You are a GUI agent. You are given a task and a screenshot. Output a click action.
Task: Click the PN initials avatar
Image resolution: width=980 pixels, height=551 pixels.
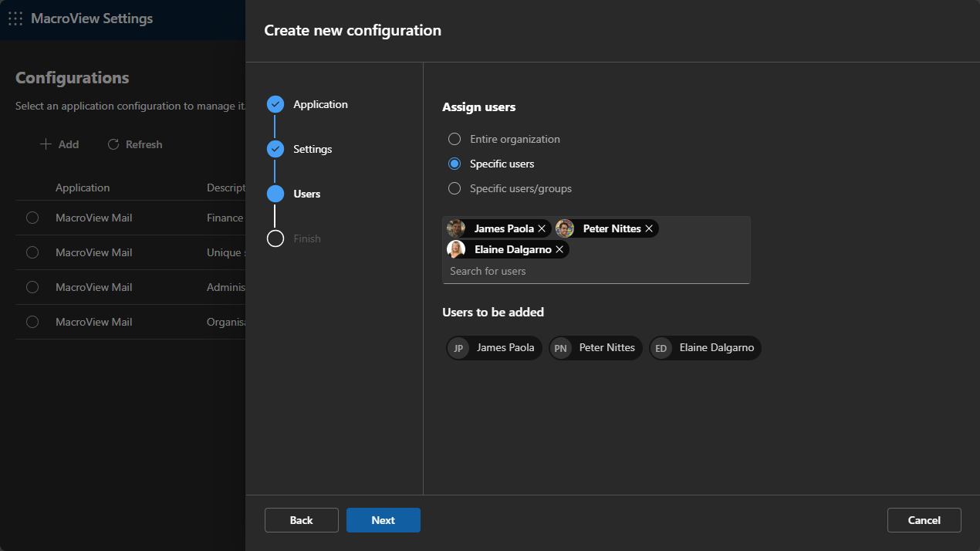coord(561,348)
